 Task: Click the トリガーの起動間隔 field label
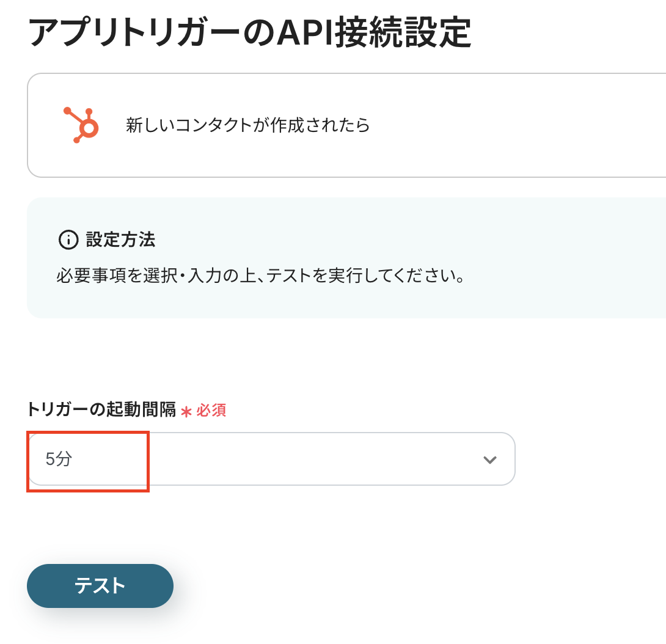pyautogui.click(x=101, y=409)
